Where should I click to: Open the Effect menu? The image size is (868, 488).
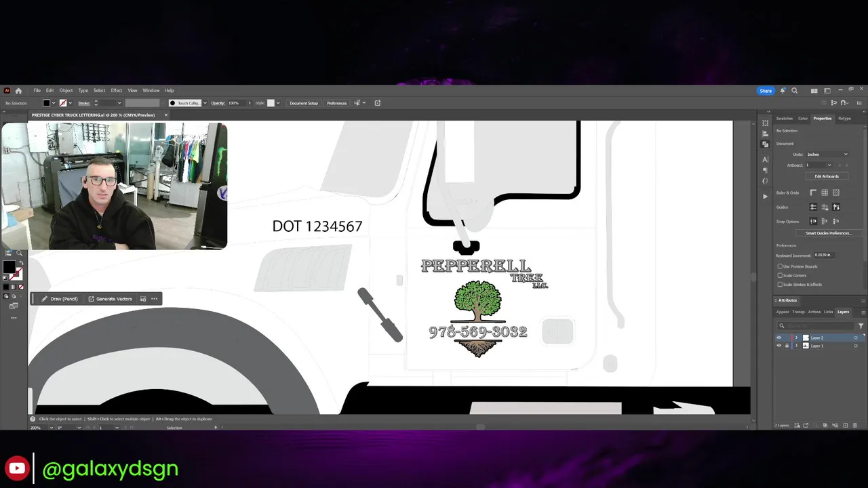[x=117, y=91]
